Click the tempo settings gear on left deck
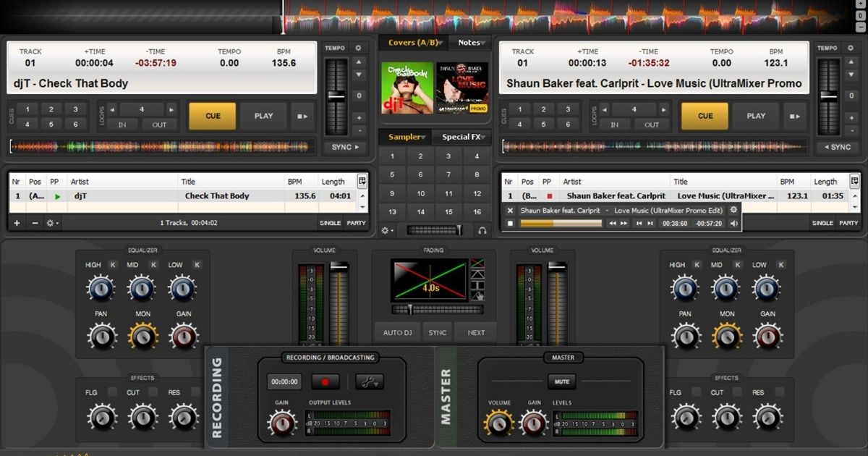 point(358,48)
